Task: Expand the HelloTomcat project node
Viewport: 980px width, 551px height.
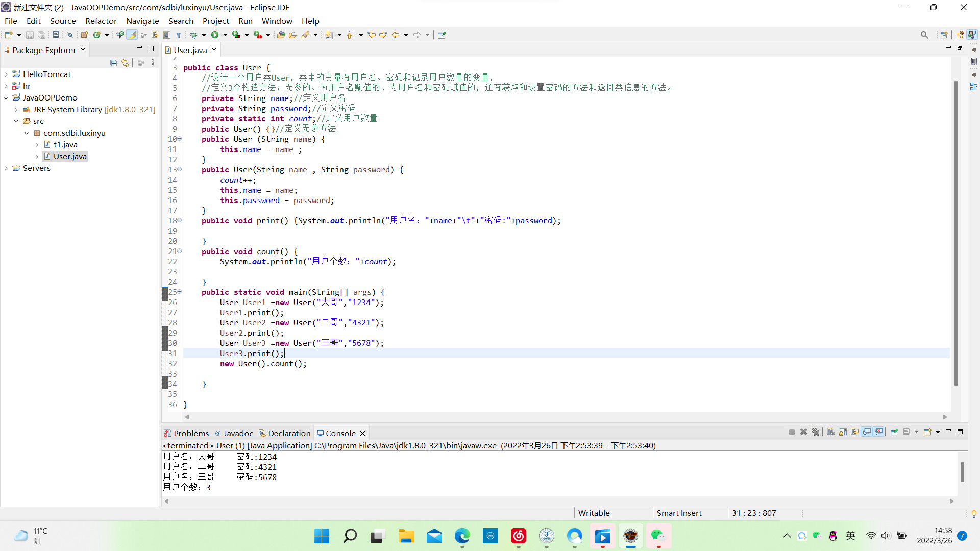Action: (x=6, y=74)
